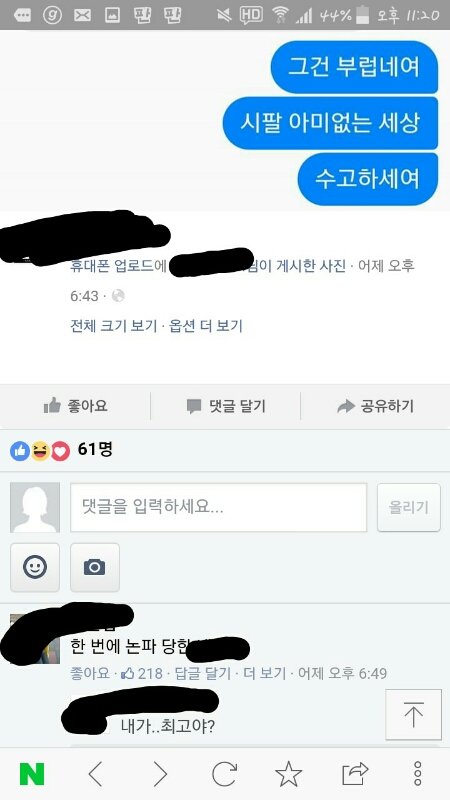This screenshot has width=450, height=800.
Task: Tap 댓글 달기 to comment
Action: coord(226,406)
